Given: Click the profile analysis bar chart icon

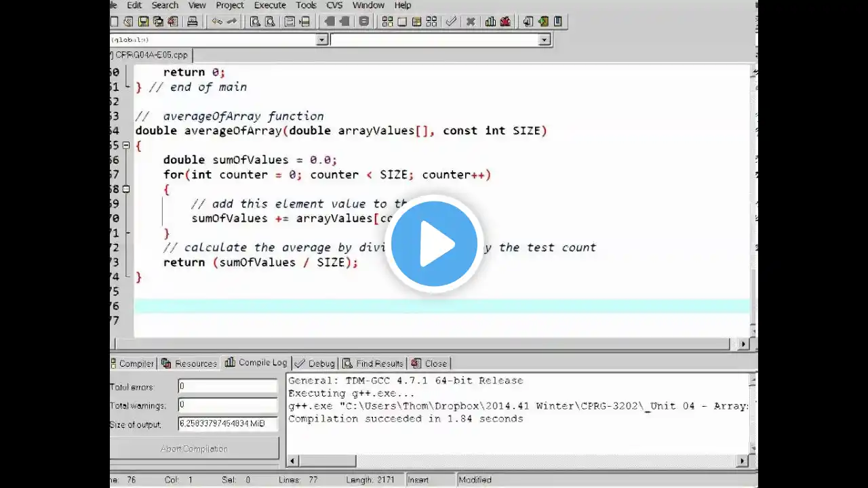Looking at the screenshot, I should (x=490, y=22).
